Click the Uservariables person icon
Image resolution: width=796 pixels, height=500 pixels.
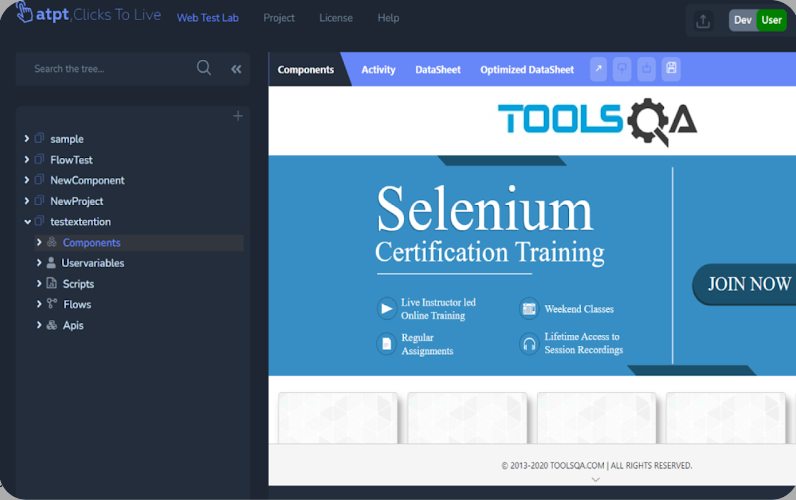pos(51,262)
